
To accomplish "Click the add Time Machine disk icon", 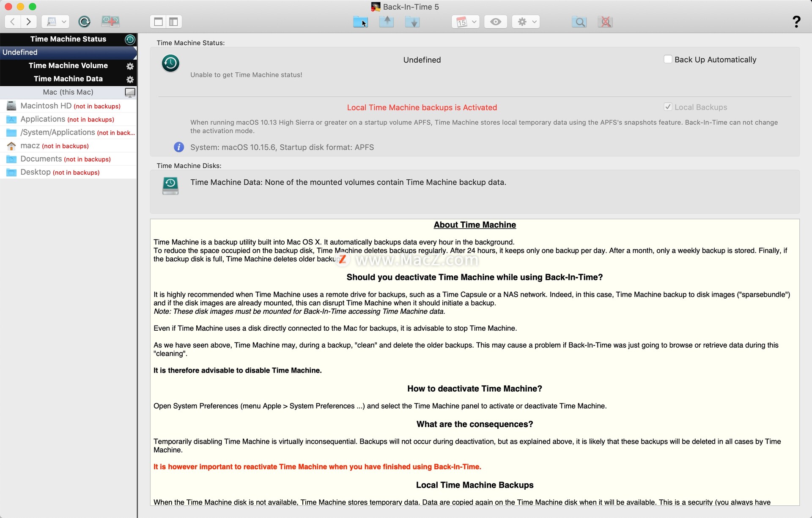I will 110,22.
